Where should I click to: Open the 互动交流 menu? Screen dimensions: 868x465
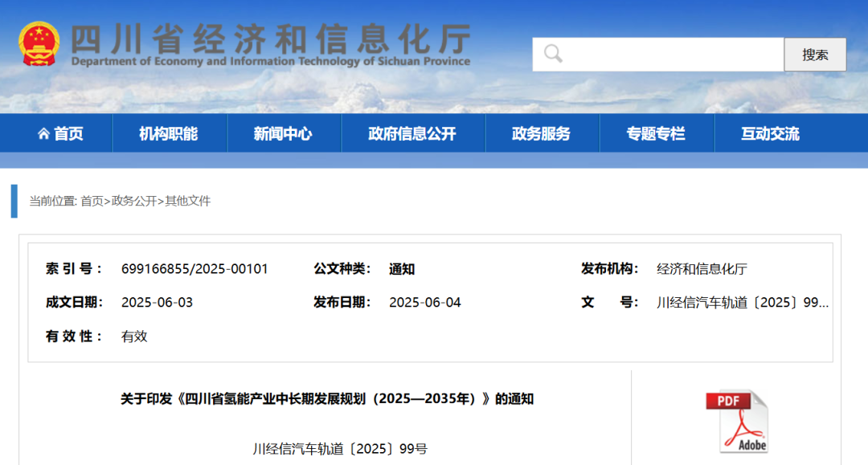point(771,133)
